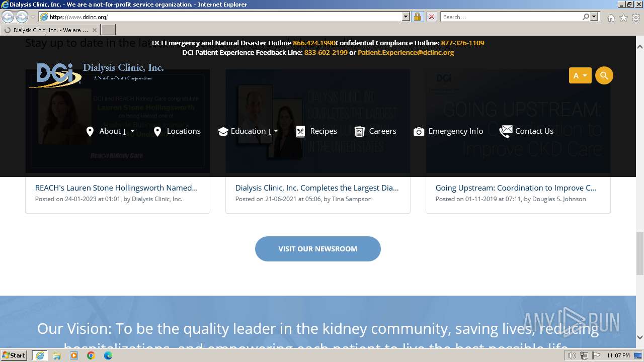644x362 pixels.
Task: Click the Action Center flag tray icon
Action: pos(595,355)
